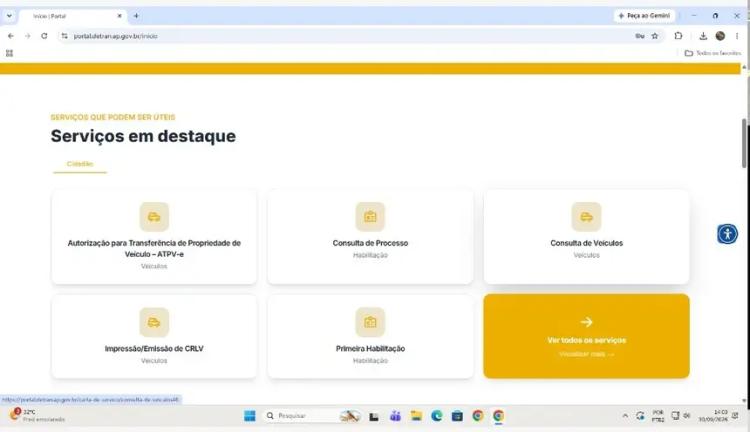Screen dimensions: 750x432
Task: Open the accessibility widget icon
Action: click(x=727, y=234)
